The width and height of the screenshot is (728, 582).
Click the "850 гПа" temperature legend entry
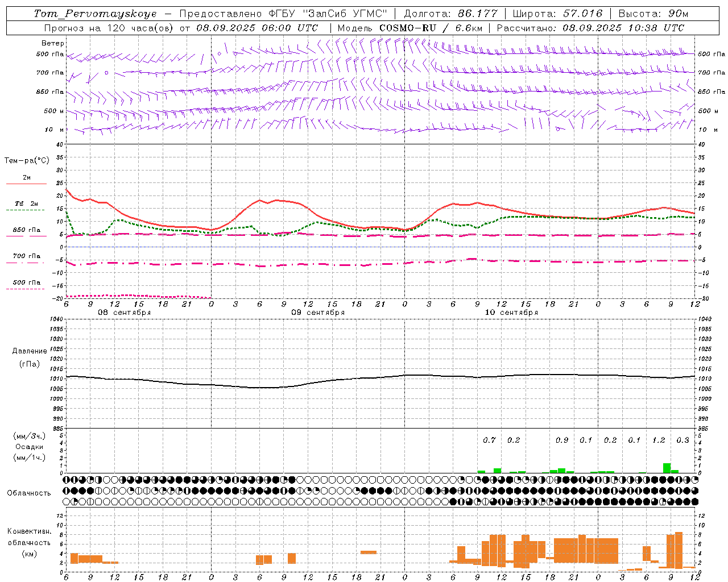point(27,230)
